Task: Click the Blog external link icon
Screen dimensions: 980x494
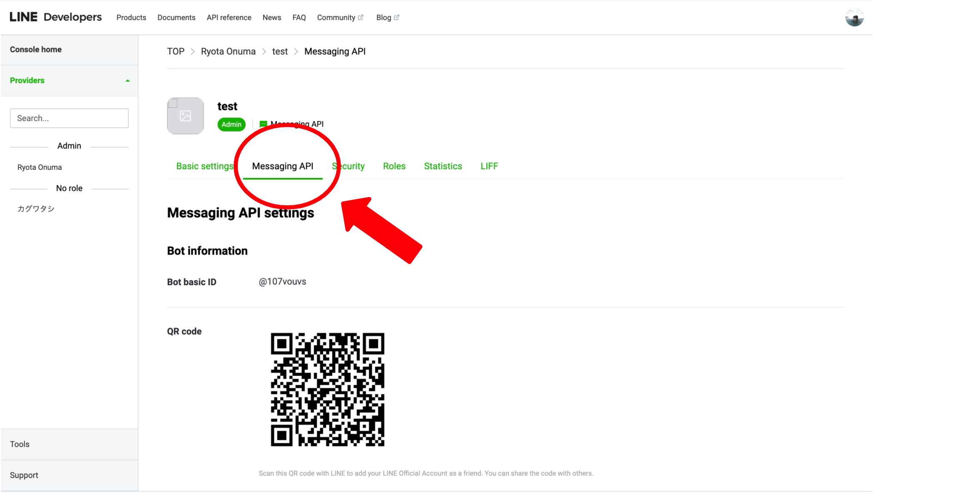Action: pyautogui.click(x=396, y=17)
